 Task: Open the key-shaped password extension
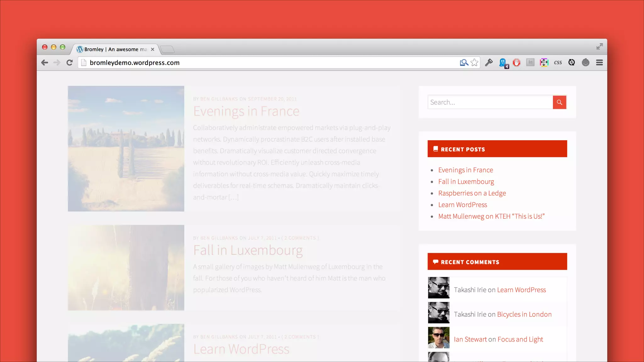[x=489, y=63]
